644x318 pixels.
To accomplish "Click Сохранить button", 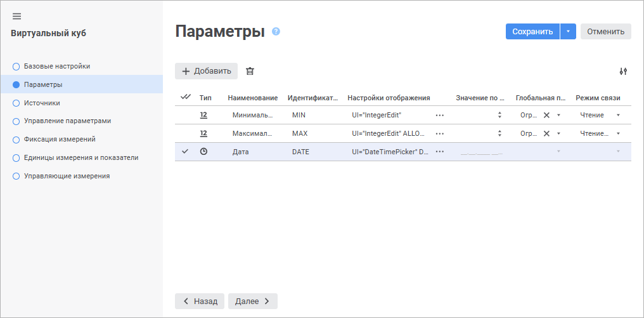I will coord(532,31).
